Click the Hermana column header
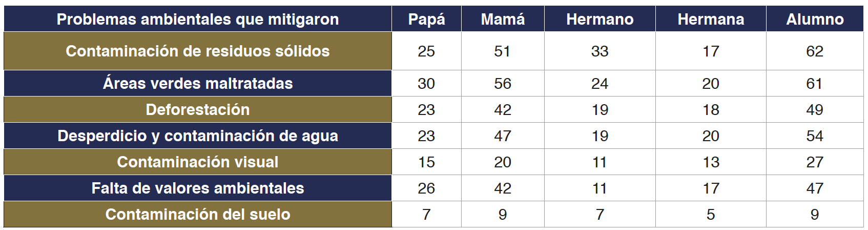This screenshot has width=868, height=230. coord(711,20)
